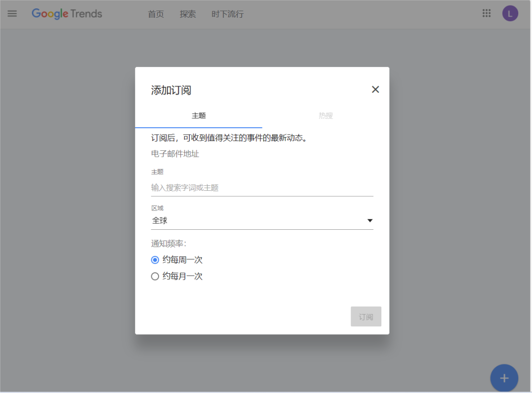Click the Google Trends logo
The width and height of the screenshot is (532, 393).
[x=66, y=14]
